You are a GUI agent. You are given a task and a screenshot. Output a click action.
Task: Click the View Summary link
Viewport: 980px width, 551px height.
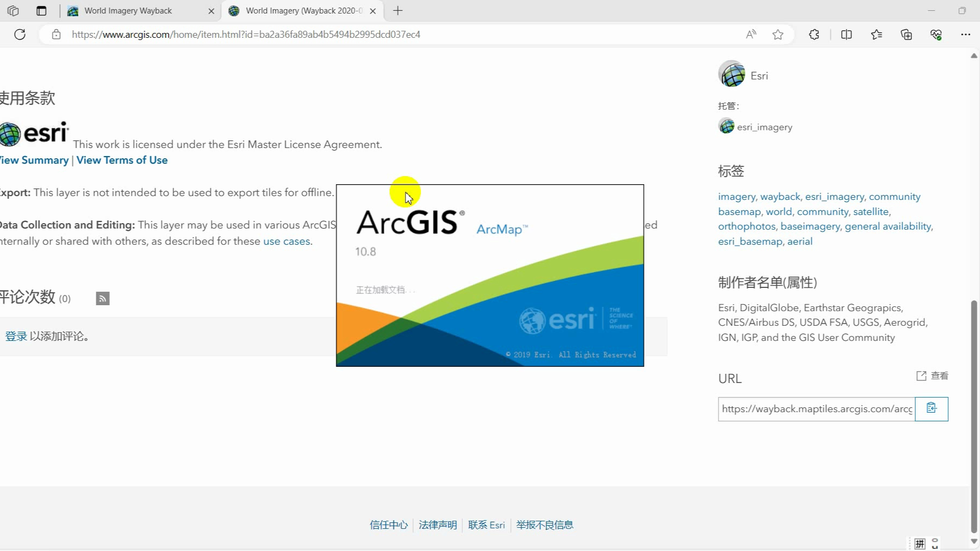pos(34,160)
